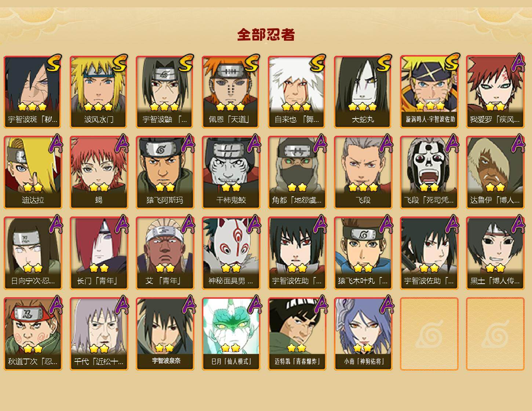This screenshot has height=411, width=532.
Task: Open the 艾「青年」 character card
Action: [165, 253]
